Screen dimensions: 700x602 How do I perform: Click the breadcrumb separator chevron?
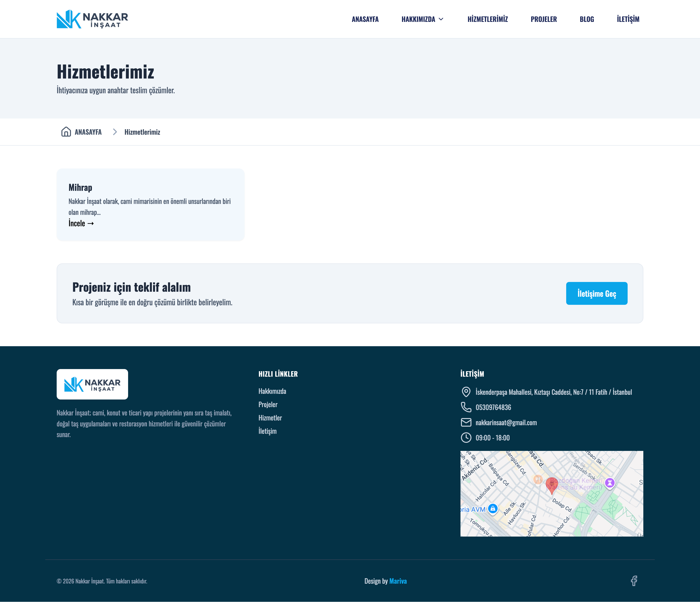pyautogui.click(x=115, y=132)
